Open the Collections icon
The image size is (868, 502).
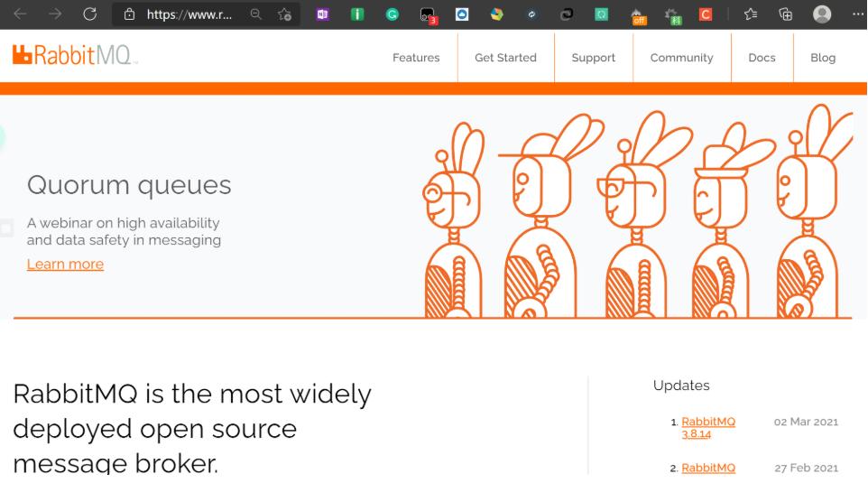[x=785, y=14]
